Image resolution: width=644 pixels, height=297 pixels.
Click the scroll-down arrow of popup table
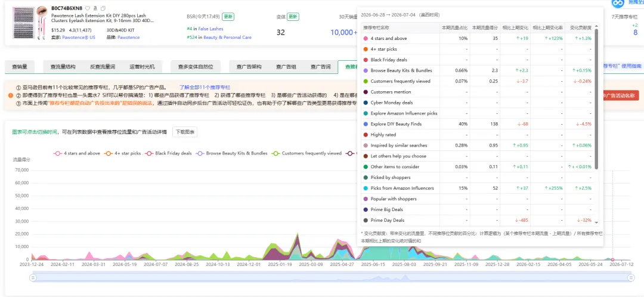tap(596, 223)
